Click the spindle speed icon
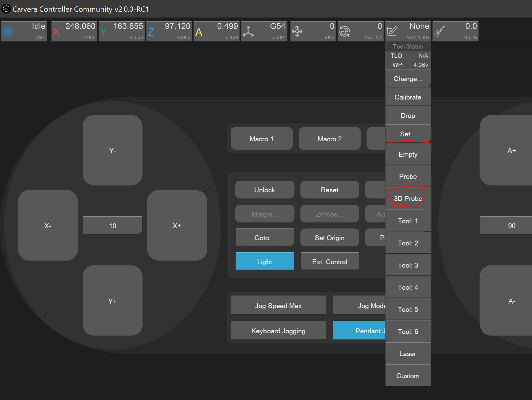Viewport: 532px width, 400px height. tap(345, 31)
